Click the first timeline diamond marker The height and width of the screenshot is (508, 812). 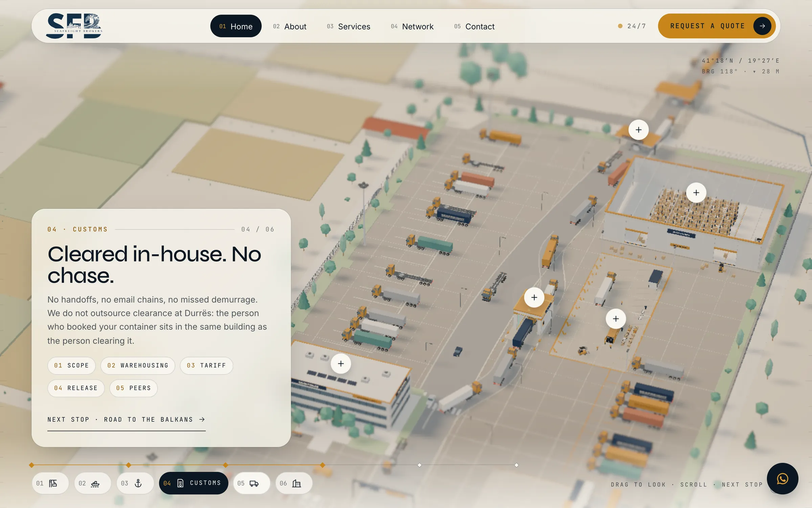31,465
